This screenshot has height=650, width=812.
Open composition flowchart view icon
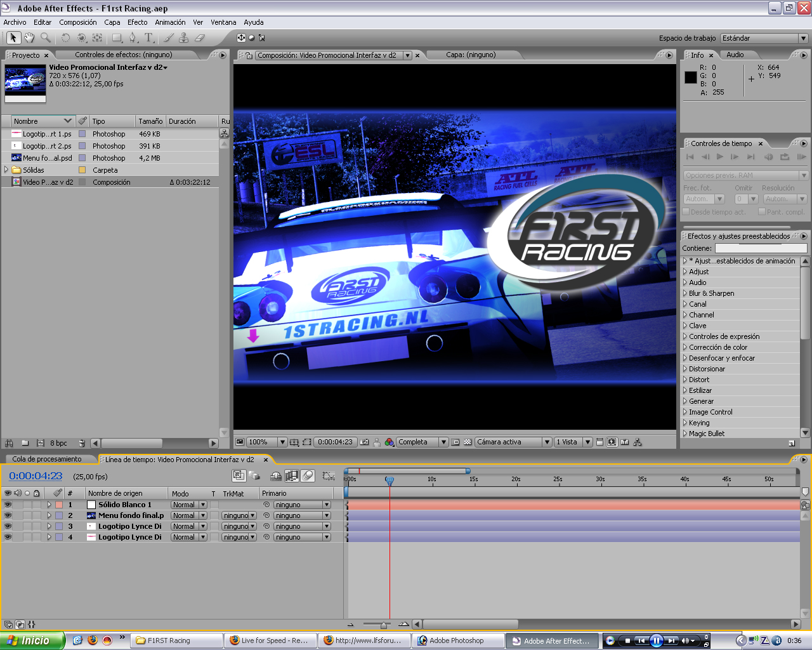638,442
